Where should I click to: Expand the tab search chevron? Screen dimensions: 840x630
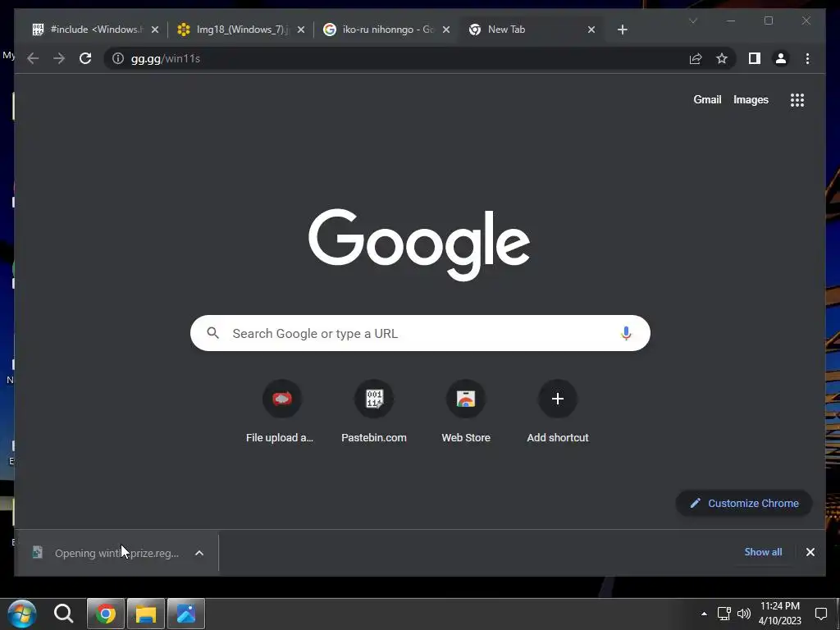693,21
